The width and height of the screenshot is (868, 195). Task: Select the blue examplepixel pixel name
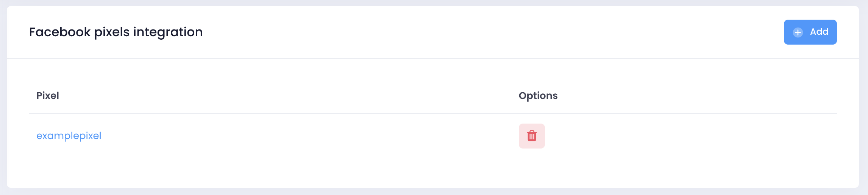tap(69, 136)
